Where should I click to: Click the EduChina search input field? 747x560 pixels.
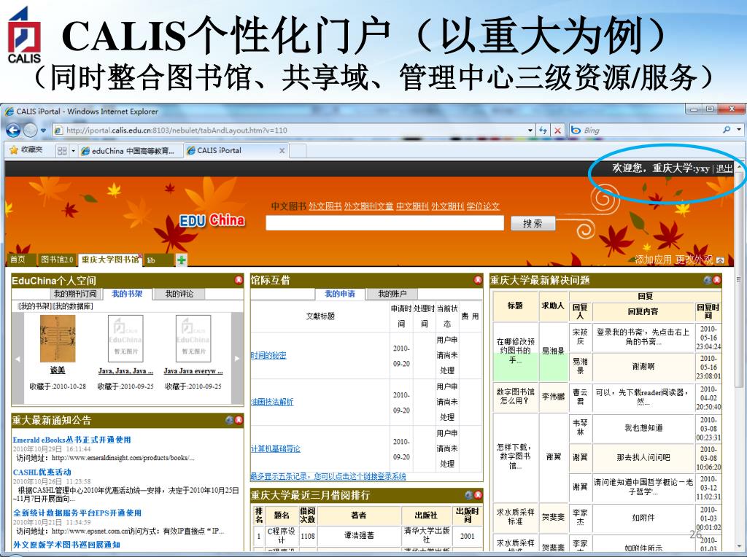tap(384, 223)
